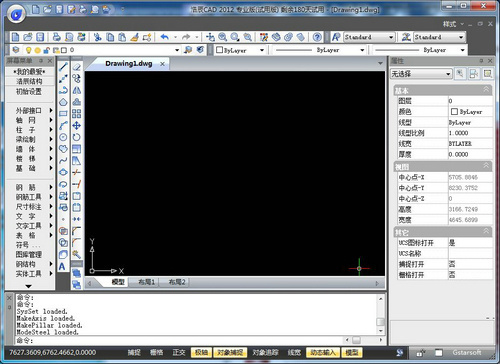The width and height of the screenshot is (500, 364).
Task: Select the Explode modify tool
Action: tap(77, 254)
